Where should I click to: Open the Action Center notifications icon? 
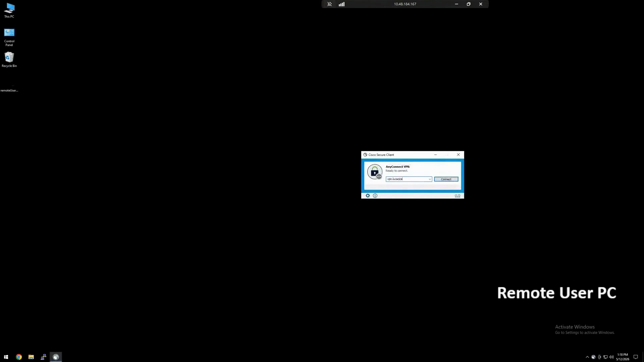click(636, 357)
